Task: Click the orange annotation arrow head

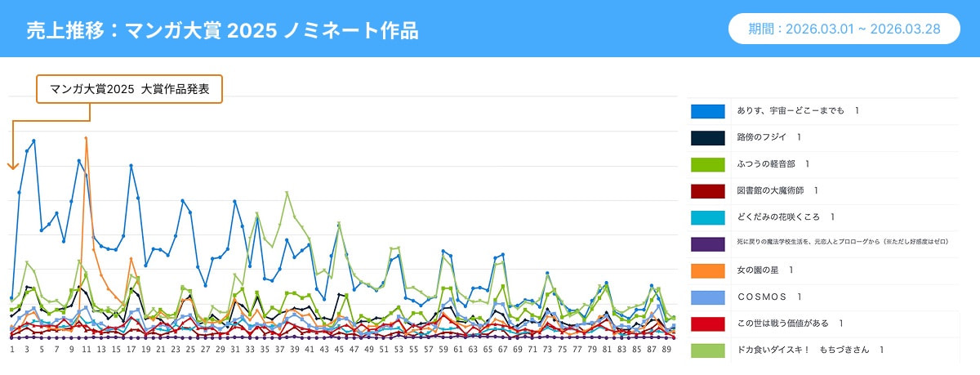Action: (x=12, y=166)
